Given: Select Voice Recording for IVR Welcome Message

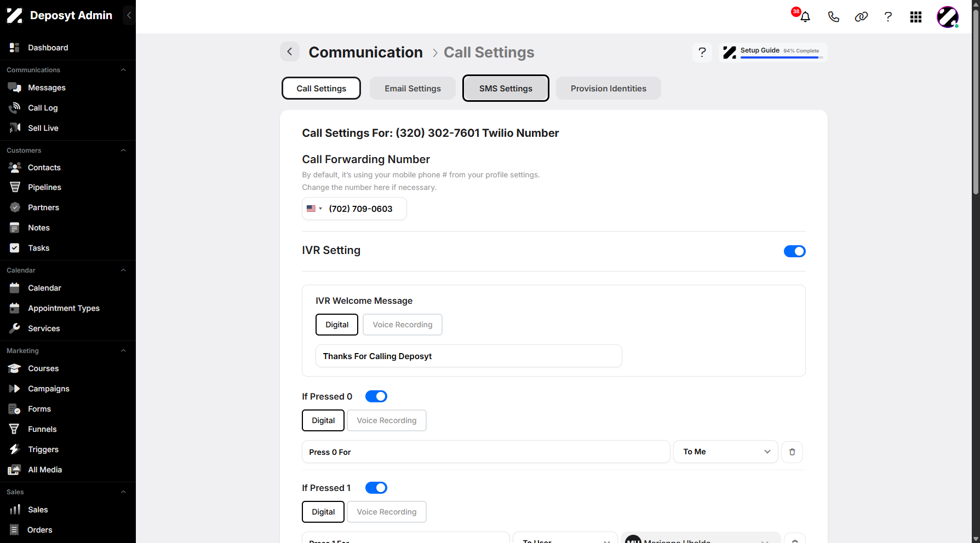Looking at the screenshot, I should tap(403, 325).
